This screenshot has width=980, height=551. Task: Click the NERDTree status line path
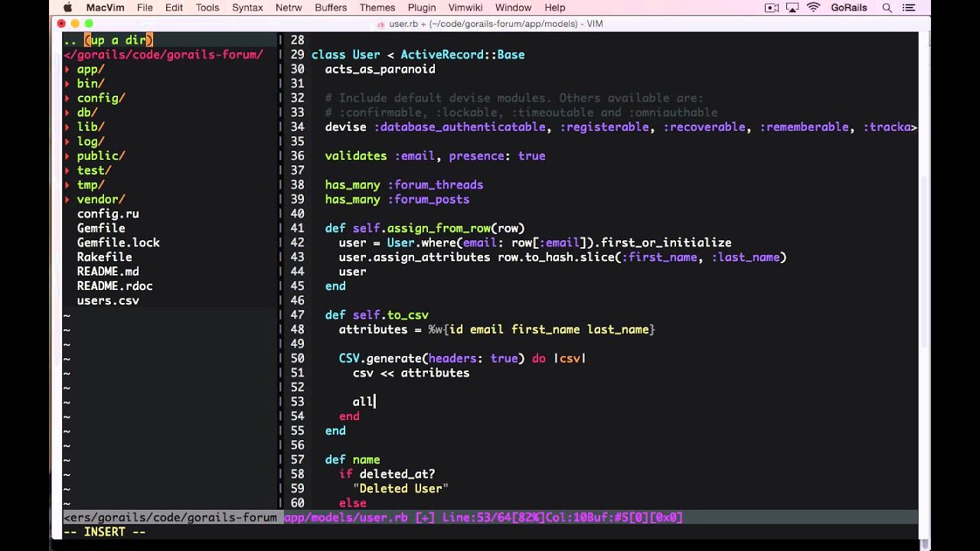pos(171,517)
